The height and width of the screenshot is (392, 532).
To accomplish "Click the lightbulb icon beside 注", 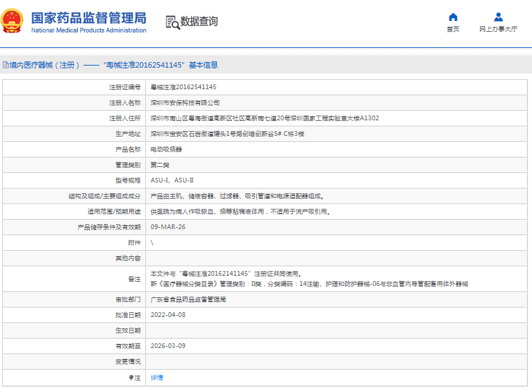I will coord(132,378).
